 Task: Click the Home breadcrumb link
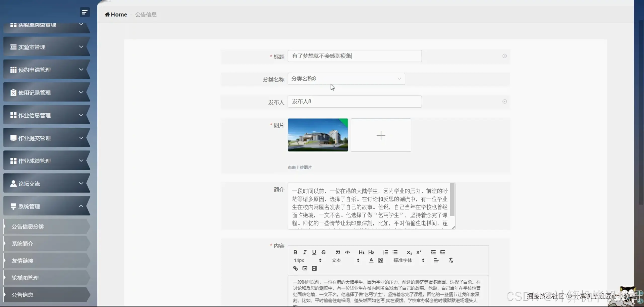click(x=116, y=14)
